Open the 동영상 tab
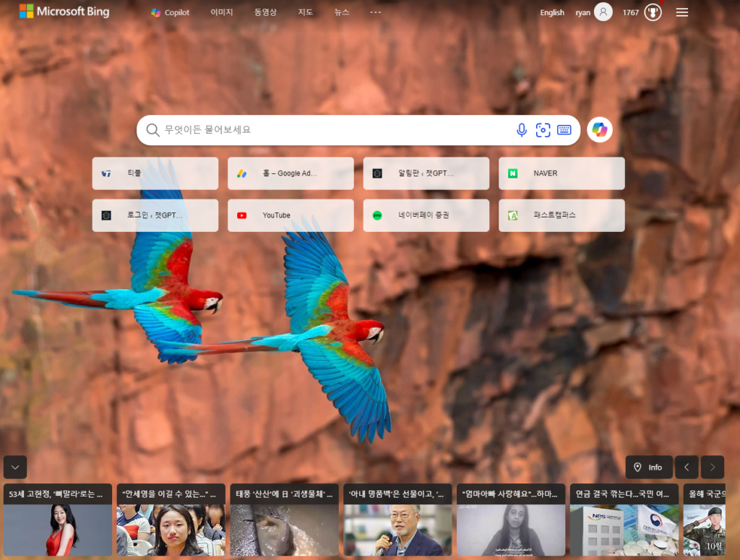 pos(265,12)
